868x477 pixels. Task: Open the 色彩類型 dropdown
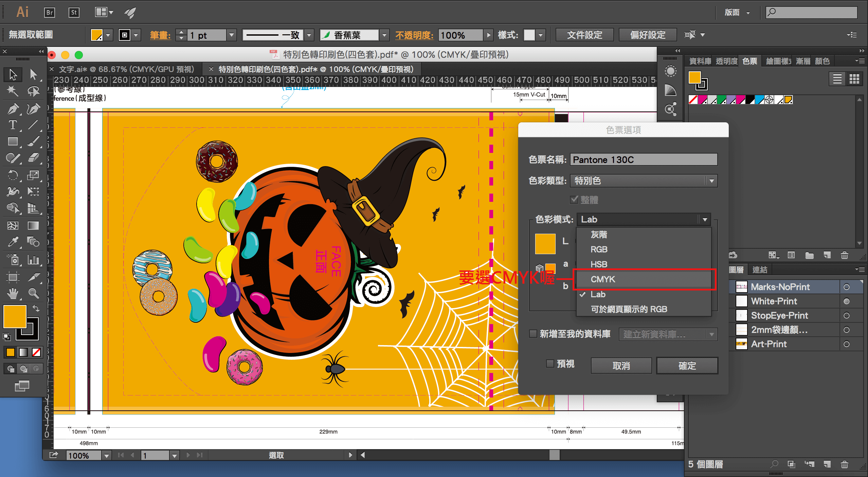pos(643,180)
